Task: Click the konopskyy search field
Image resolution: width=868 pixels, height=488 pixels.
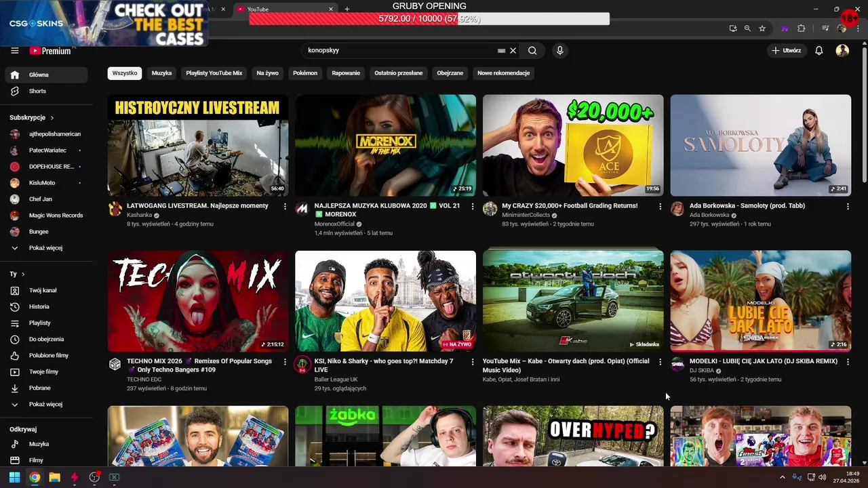Action: coord(400,51)
